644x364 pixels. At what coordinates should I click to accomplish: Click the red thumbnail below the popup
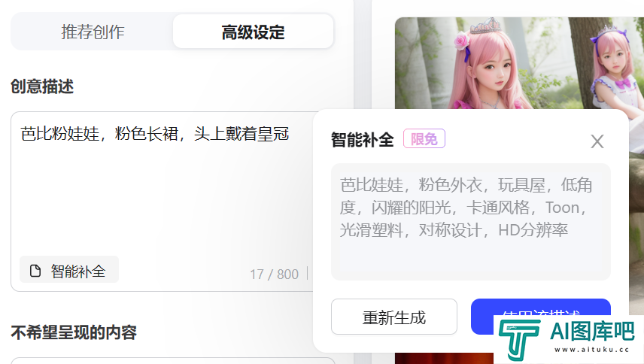pos(444,358)
